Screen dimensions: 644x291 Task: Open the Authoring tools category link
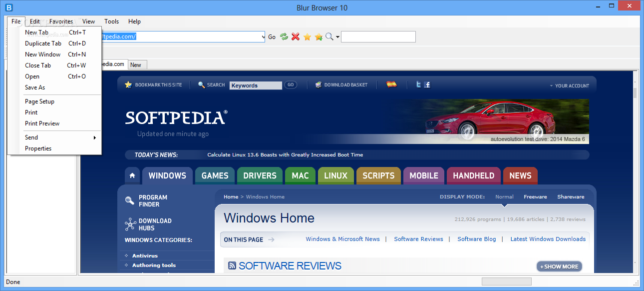coord(154,265)
